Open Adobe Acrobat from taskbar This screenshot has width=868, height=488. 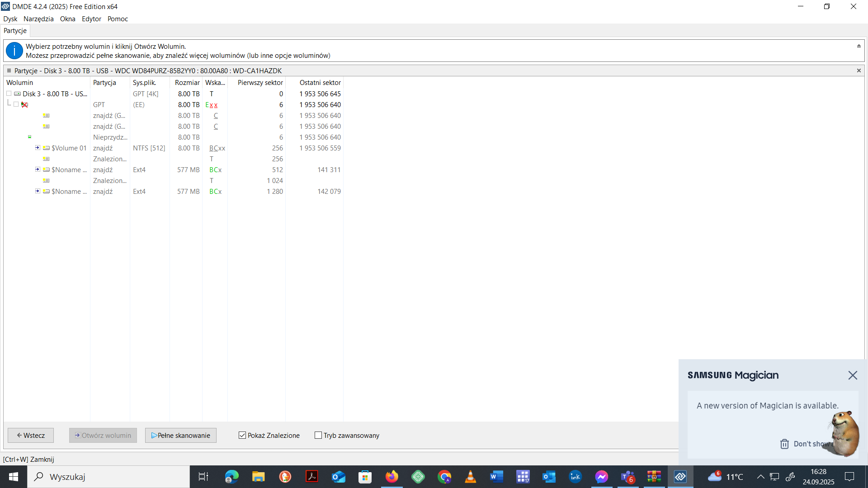312,477
